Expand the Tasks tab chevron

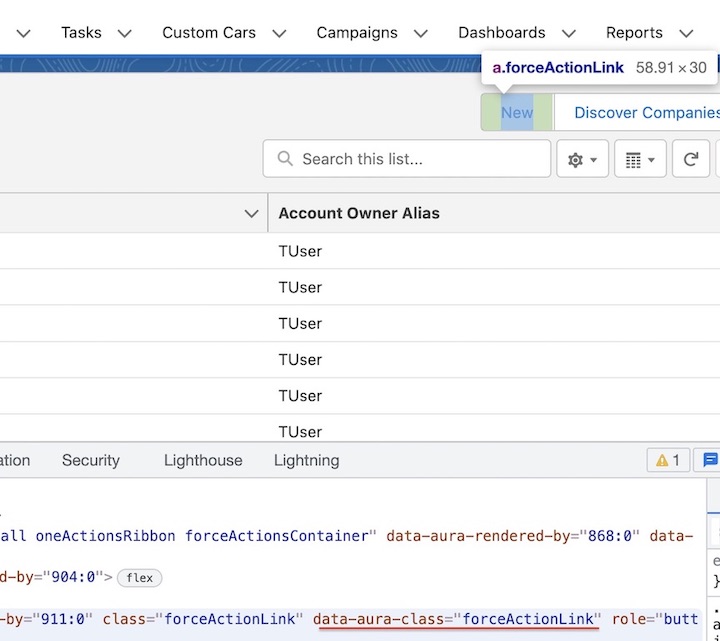(x=125, y=33)
